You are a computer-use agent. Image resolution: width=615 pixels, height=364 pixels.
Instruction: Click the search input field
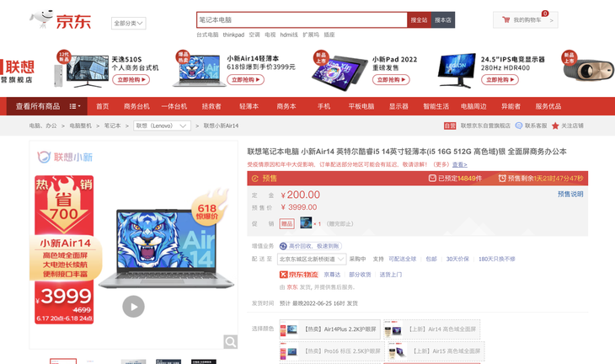pos(302,19)
